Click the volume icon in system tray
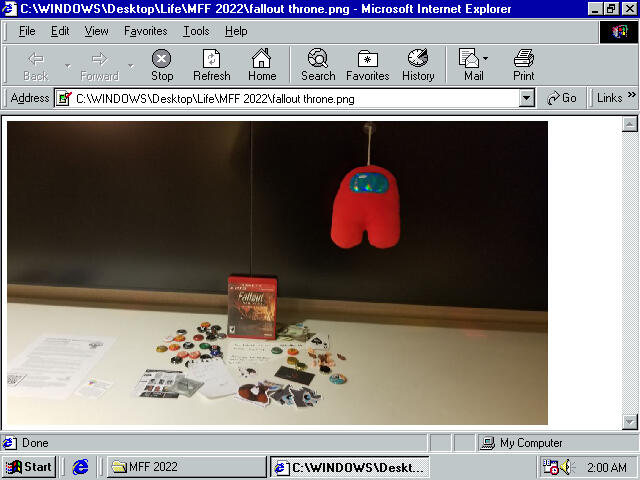Viewport: 640px width, 480px height. (x=567, y=467)
